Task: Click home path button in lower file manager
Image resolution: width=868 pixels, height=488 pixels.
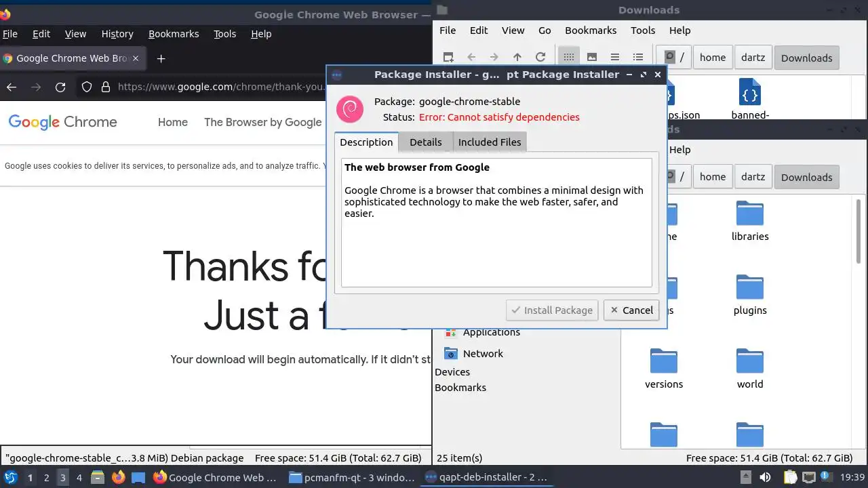Action: [x=713, y=177]
